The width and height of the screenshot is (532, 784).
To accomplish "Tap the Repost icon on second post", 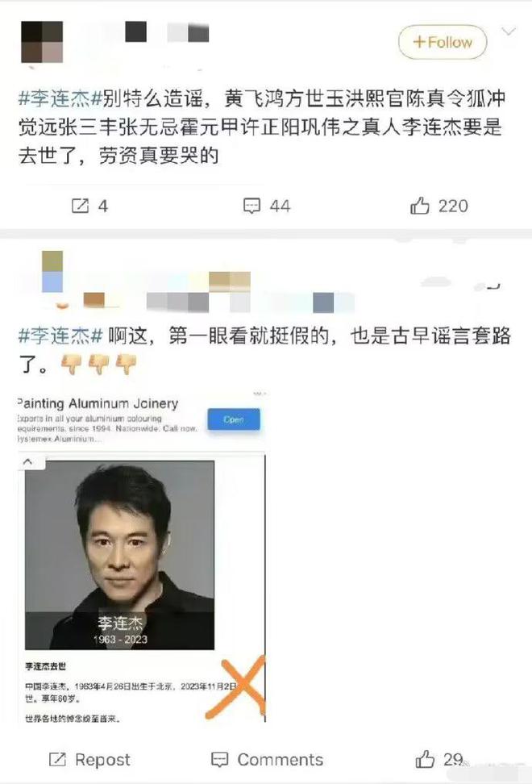I will tap(57, 760).
